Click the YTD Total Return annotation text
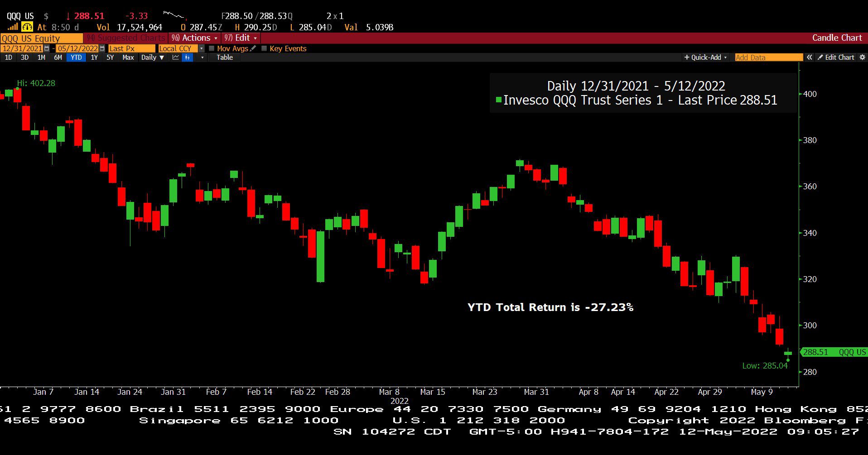Viewport: 868px width, 455px height. [x=550, y=307]
